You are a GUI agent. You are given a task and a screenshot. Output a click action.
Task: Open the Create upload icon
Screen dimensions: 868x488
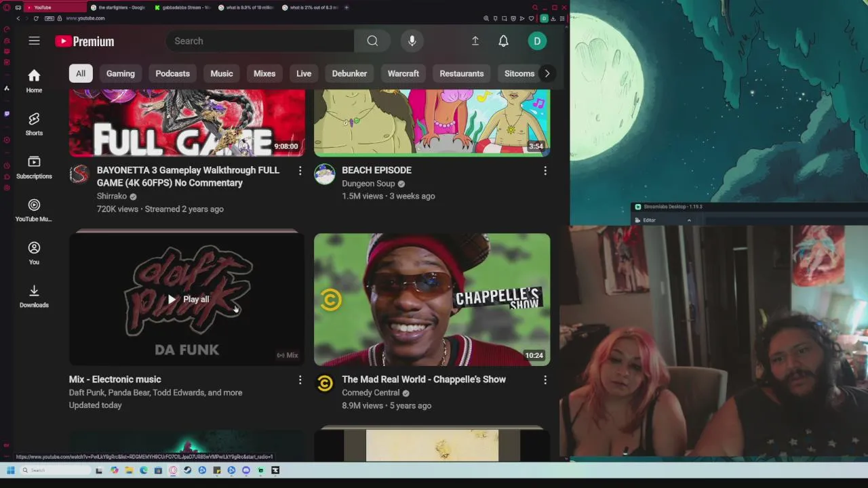click(x=475, y=41)
